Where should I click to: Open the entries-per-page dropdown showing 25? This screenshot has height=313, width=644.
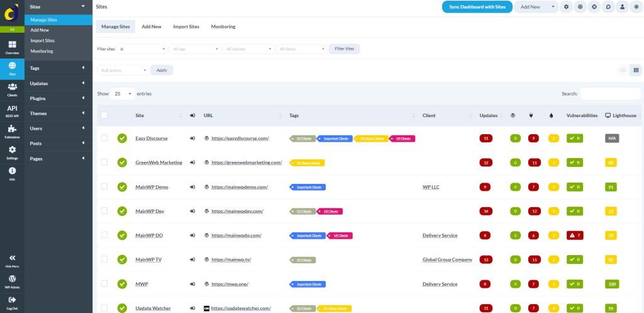pyautogui.click(x=122, y=93)
